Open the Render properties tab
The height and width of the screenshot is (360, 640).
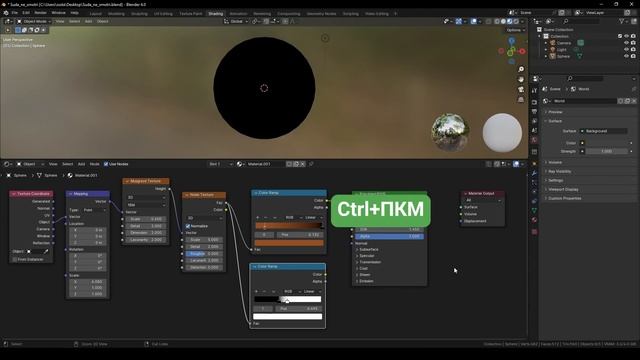click(x=534, y=102)
